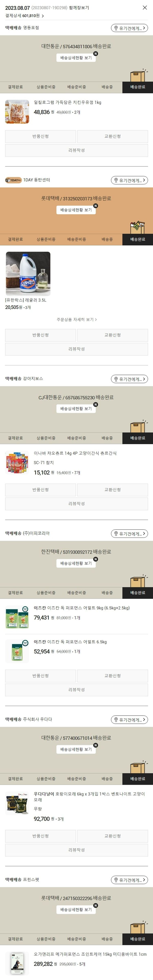The width and height of the screenshot is (153, 980).
Task: View 배송상세현황 보기 for 한진택배 531930892172
Action: coord(76,563)
